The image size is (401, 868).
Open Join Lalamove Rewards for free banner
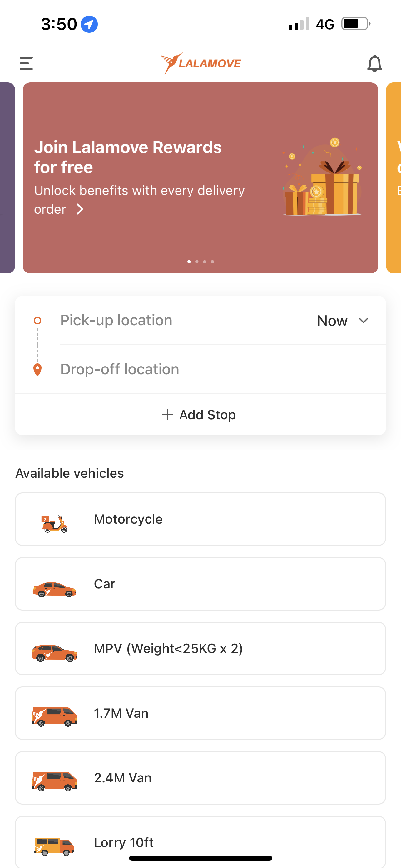200,178
